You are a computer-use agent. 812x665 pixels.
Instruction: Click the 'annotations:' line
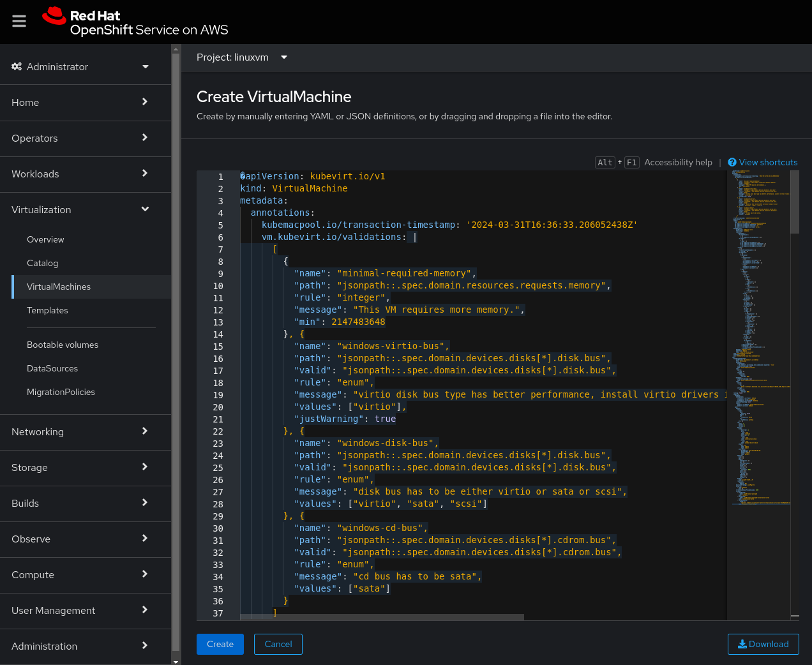point(283,213)
